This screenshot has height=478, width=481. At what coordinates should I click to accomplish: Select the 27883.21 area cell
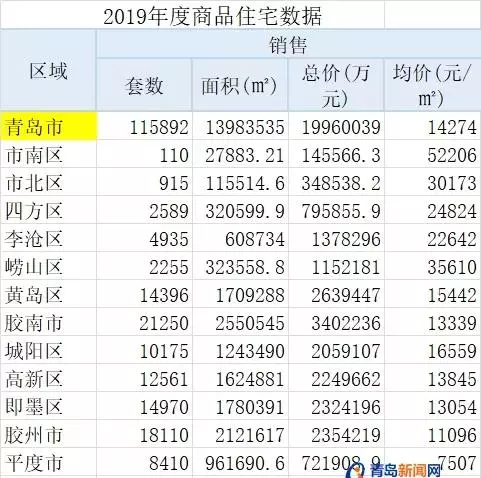click(240, 154)
